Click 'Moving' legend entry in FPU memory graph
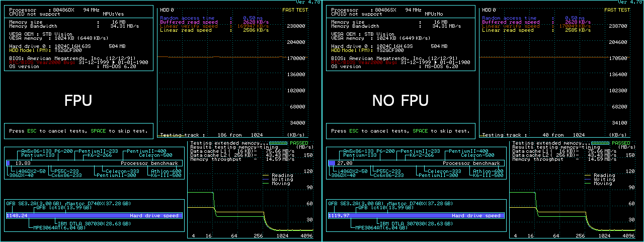644x242 pixels. click(281, 184)
